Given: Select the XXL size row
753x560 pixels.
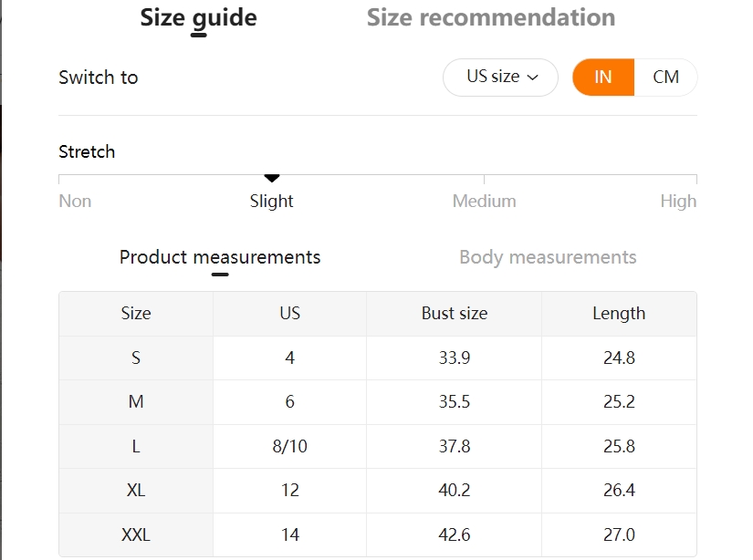Looking at the screenshot, I should [378, 534].
